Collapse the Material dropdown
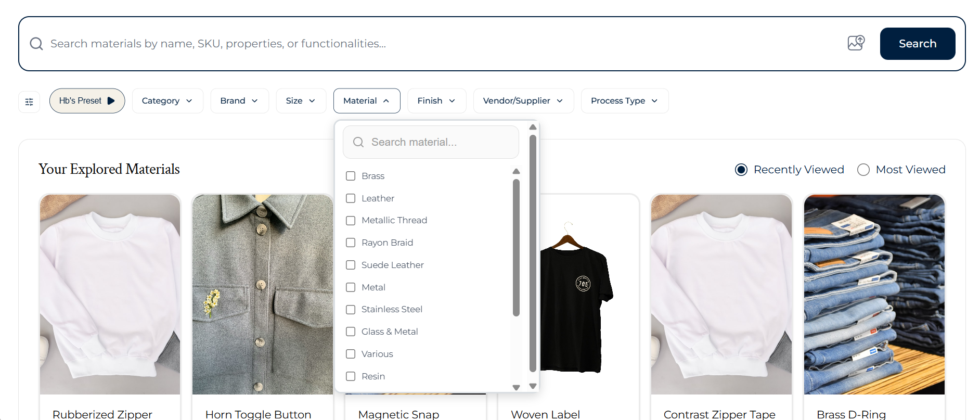This screenshot has height=420, width=980. 367,101
